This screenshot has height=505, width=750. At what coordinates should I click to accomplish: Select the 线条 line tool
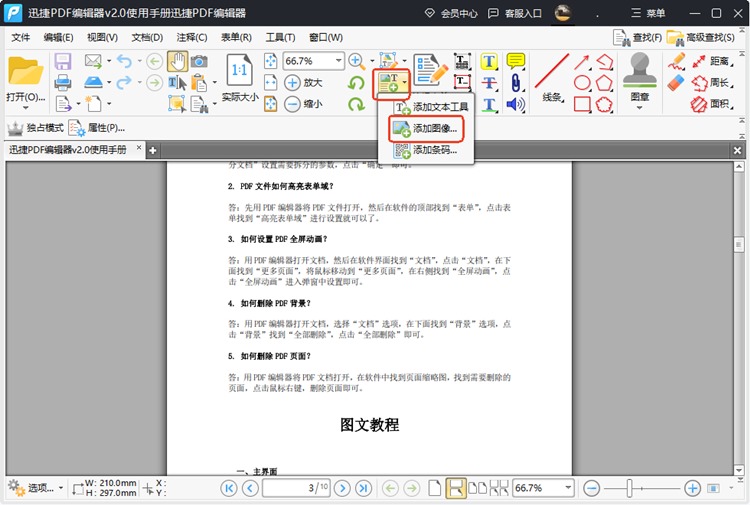click(x=552, y=78)
